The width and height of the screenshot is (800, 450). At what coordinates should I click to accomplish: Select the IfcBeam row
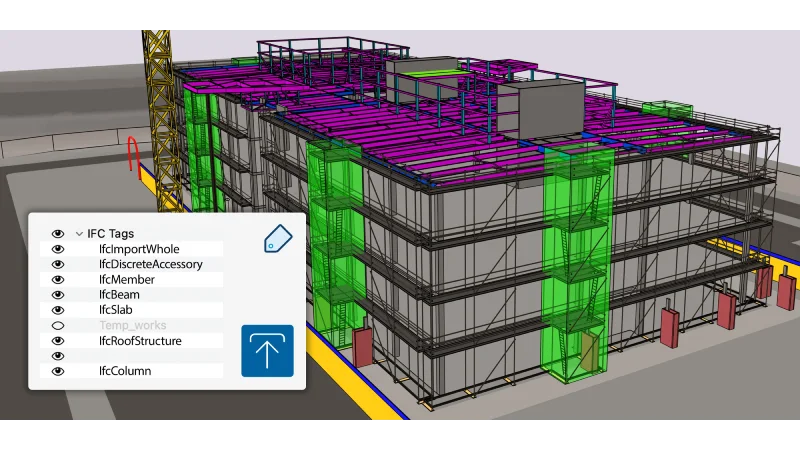131,295
